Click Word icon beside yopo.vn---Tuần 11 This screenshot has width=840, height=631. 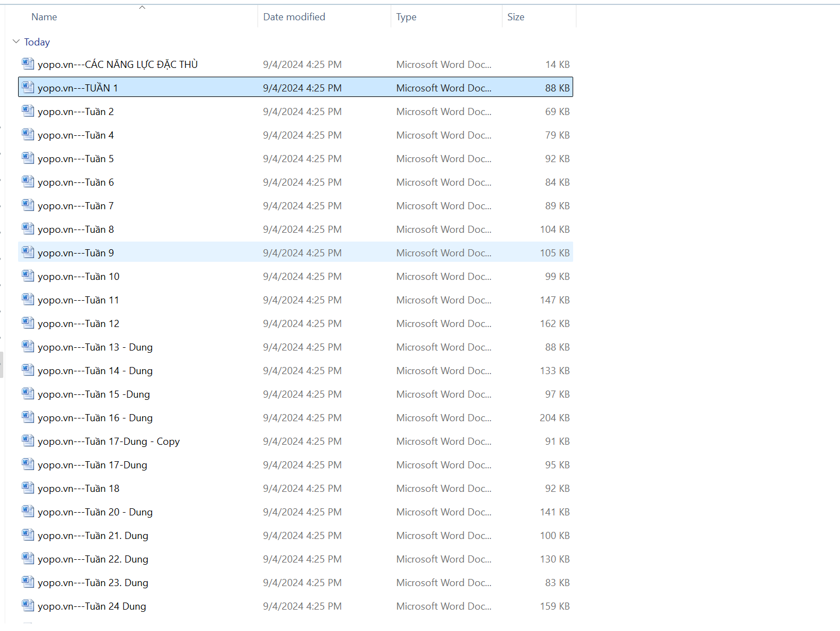28,299
